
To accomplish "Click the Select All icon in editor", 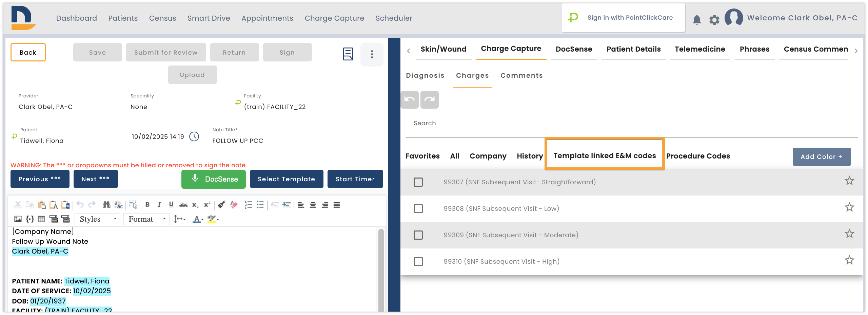I will (133, 205).
